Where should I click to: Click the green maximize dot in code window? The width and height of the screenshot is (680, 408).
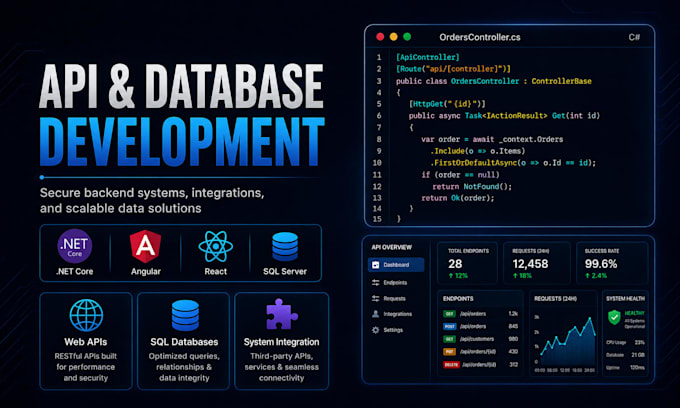(407, 37)
